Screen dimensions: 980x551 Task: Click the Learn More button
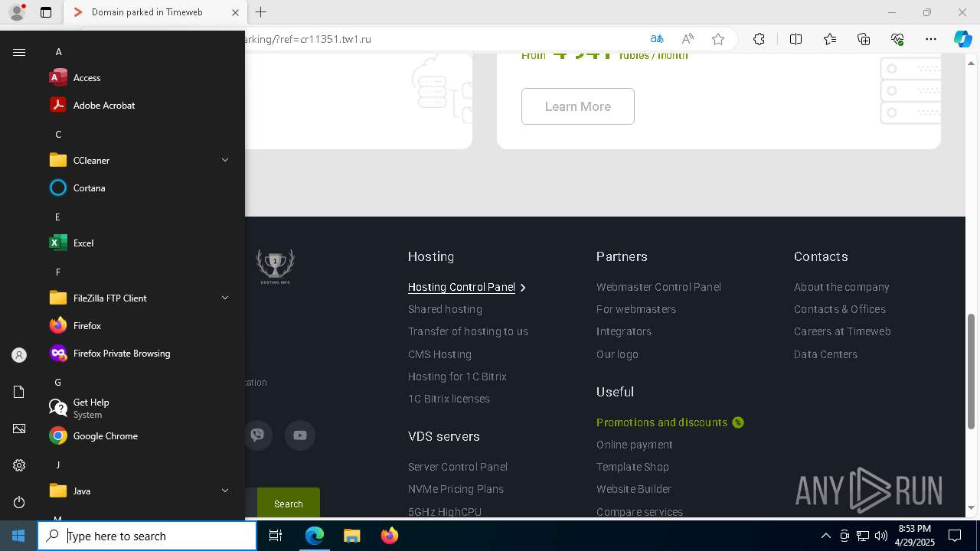tap(578, 106)
